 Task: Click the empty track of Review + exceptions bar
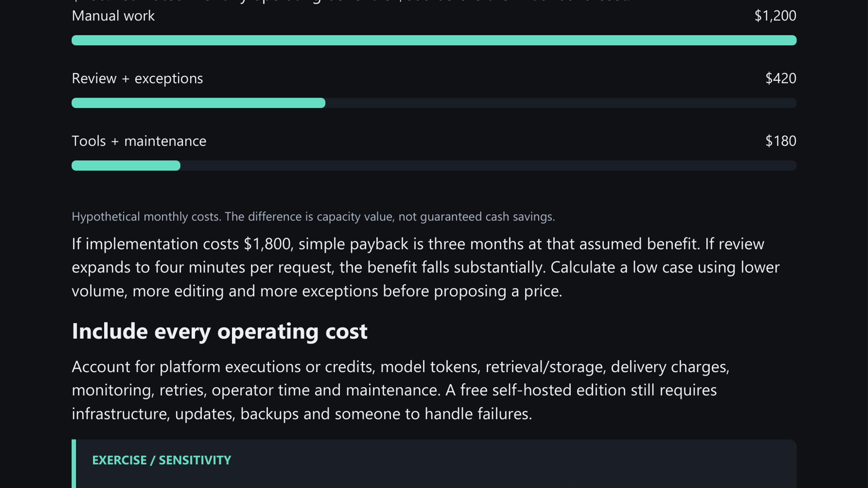point(561,103)
